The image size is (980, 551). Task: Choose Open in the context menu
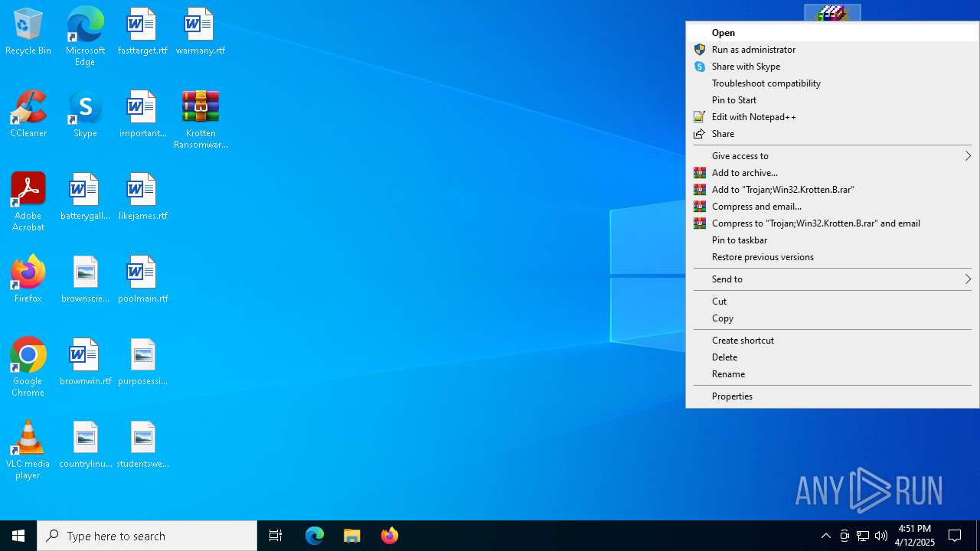pyautogui.click(x=832, y=33)
